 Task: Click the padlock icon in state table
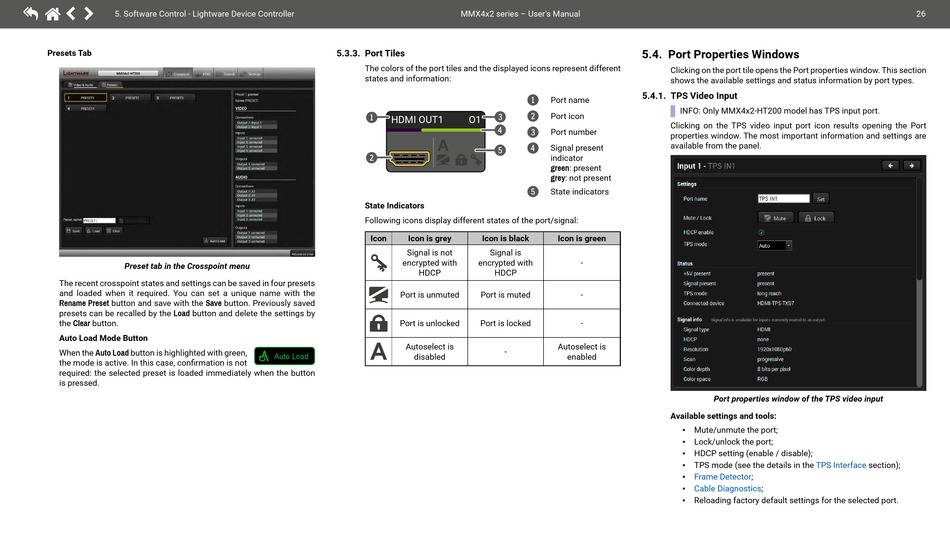tap(379, 323)
